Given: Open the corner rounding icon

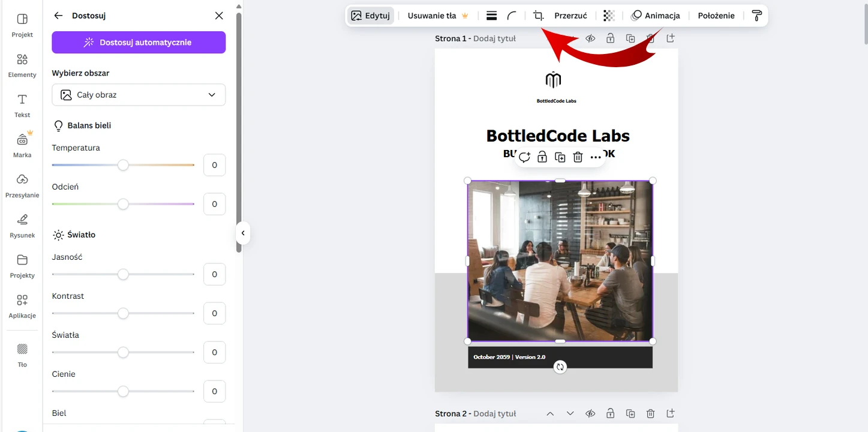Looking at the screenshot, I should coord(512,16).
